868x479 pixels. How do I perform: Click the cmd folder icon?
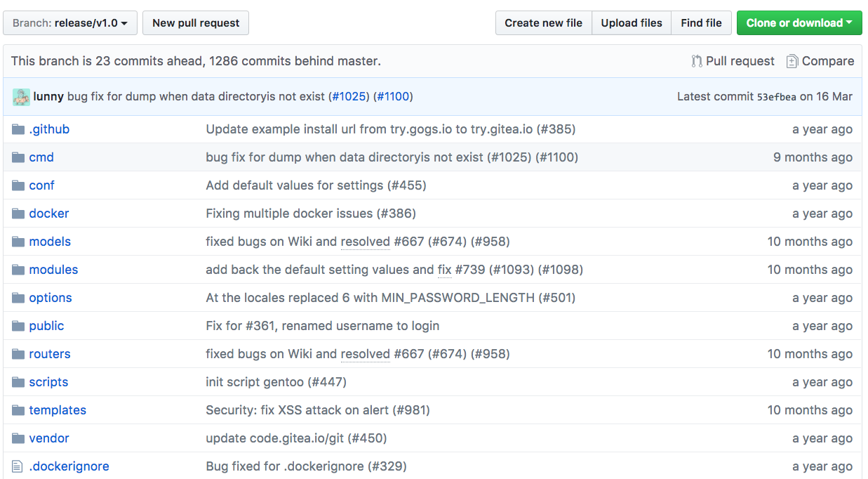tap(18, 157)
